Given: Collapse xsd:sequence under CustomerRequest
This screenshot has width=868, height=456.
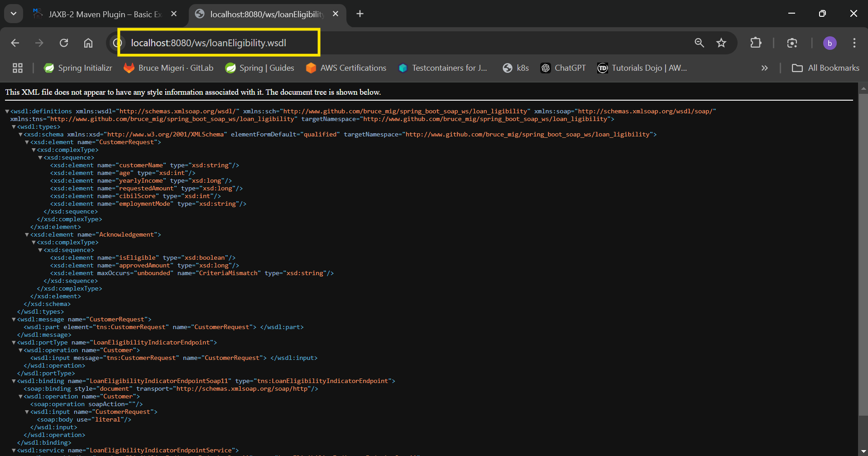Looking at the screenshot, I should point(40,158).
